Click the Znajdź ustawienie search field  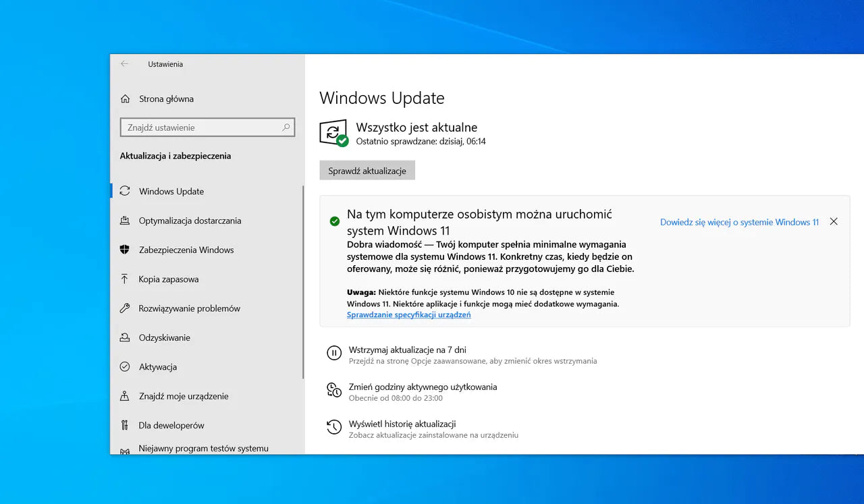coord(207,127)
